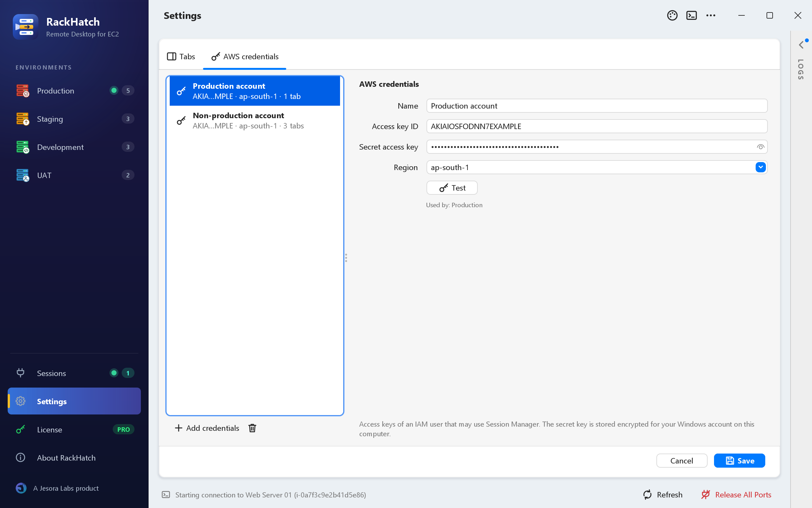The height and width of the screenshot is (508, 812).
Task: Click Add credentials
Action: 207,428
